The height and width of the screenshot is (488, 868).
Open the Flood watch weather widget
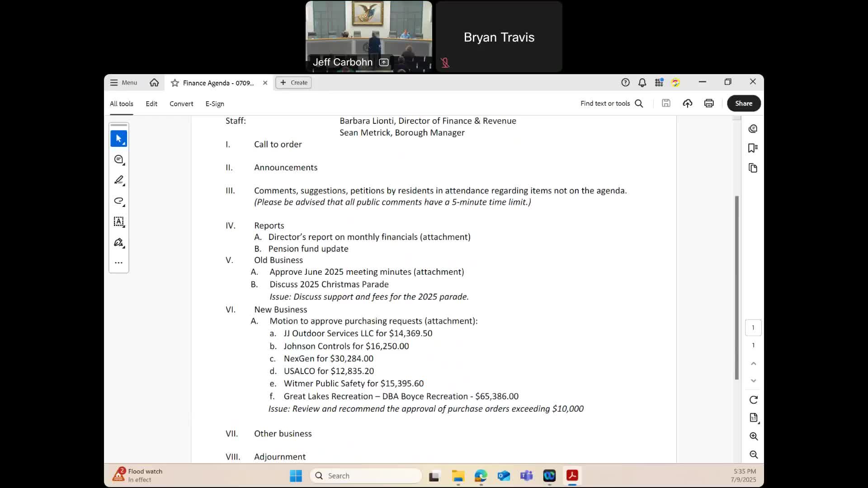point(138,475)
